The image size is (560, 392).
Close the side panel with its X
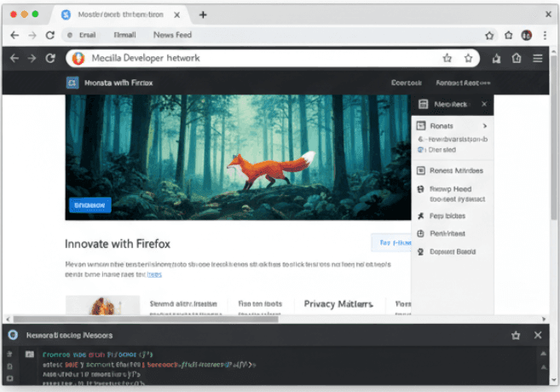(x=484, y=104)
